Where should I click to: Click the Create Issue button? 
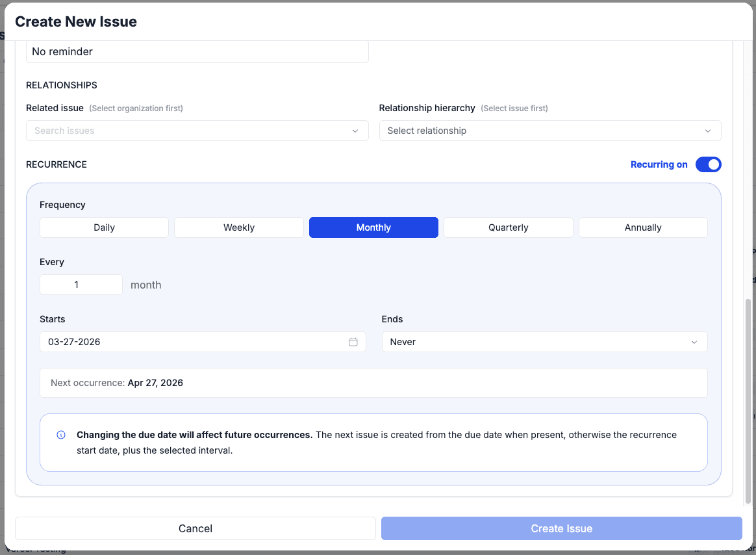(561, 528)
